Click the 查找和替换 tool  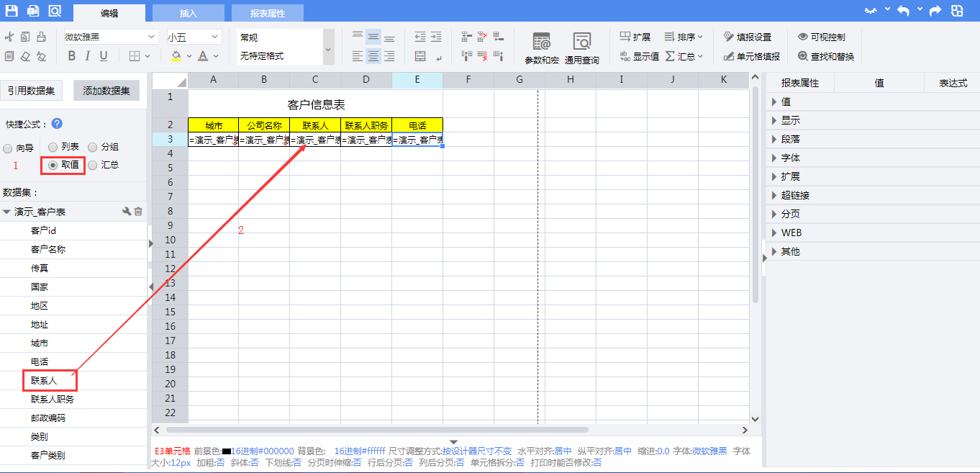(825, 56)
